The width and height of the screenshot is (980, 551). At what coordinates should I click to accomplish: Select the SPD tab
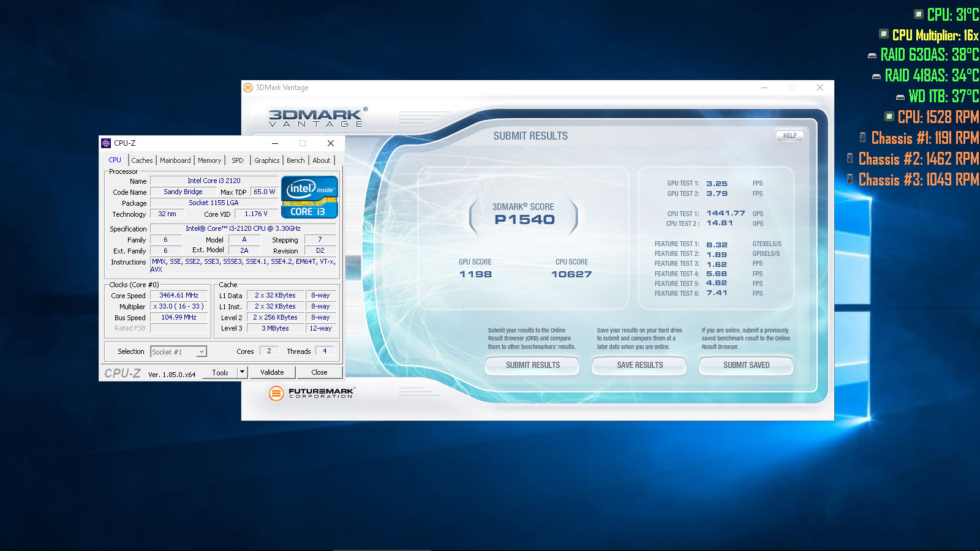coord(238,160)
